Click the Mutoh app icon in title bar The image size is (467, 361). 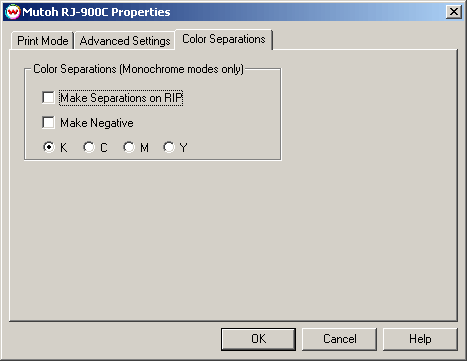[13, 12]
